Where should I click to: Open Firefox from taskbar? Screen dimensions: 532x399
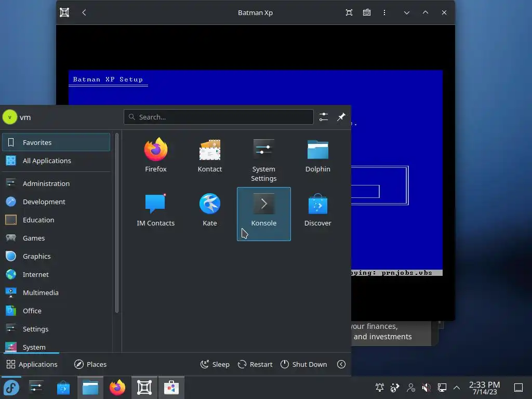pyautogui.click(x=117, y=388)
